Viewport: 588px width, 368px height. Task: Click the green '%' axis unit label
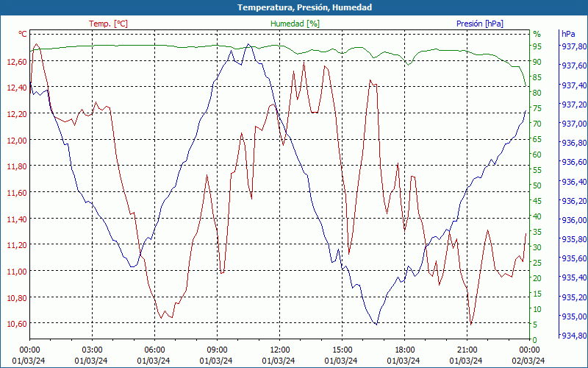coord(537,34)
